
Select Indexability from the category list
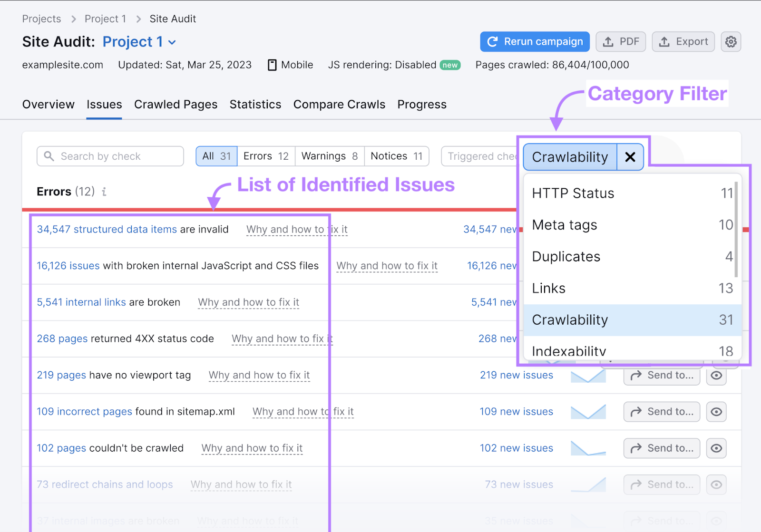pos(569,351)
